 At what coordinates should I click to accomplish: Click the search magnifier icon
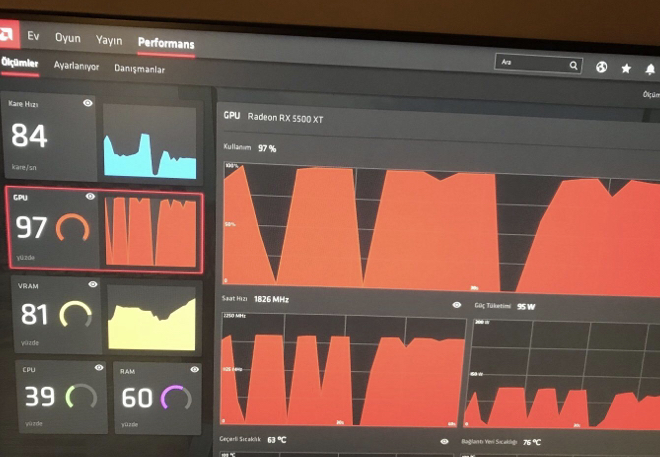573,65
